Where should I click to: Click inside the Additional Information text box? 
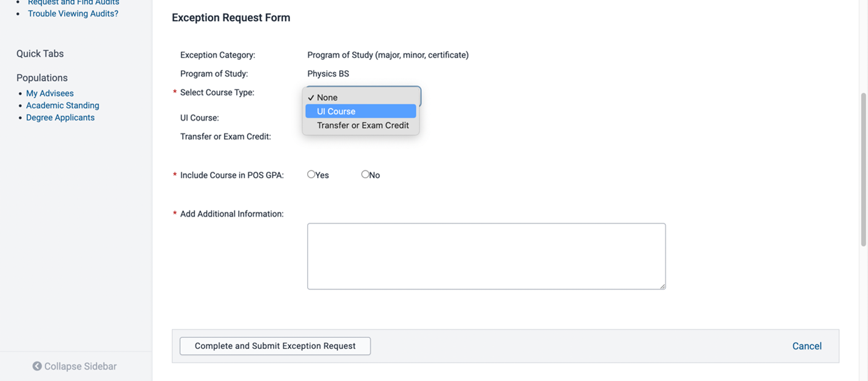[486, 256]
